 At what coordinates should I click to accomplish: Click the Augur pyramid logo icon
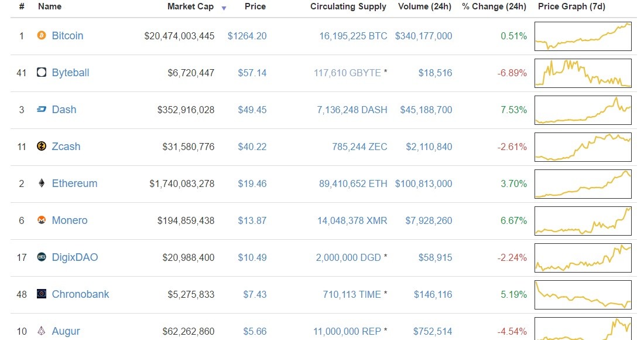pos(42,331)
